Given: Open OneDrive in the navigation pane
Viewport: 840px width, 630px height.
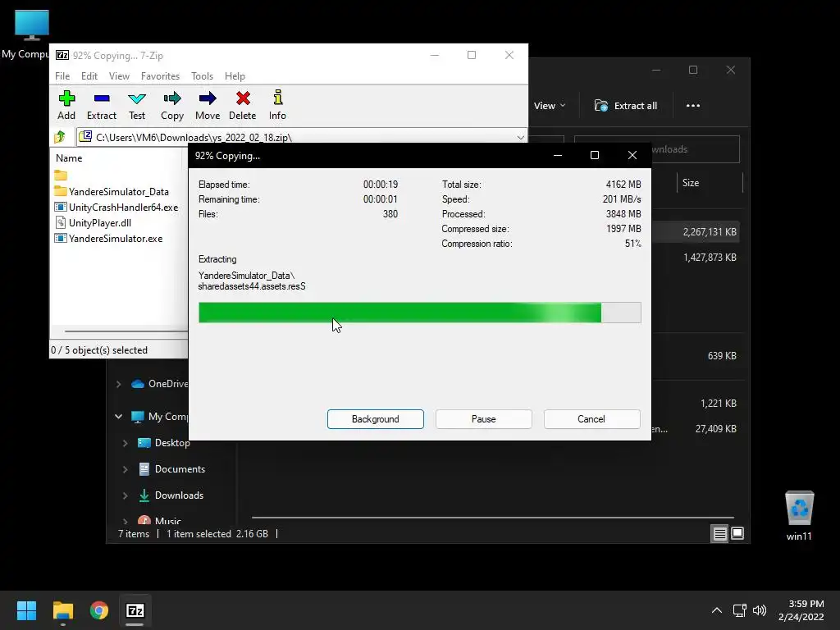Looking at the screenshot, I should [x=160, y=384].
